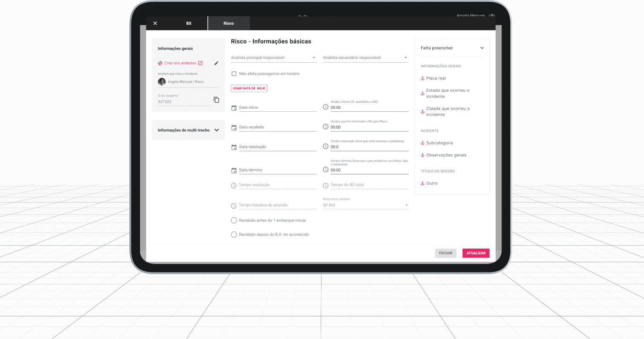The height and width of the screenshot is (339, 644).
Task: Click the clock icon beside Tempo resolução
Action: point(234,185)
